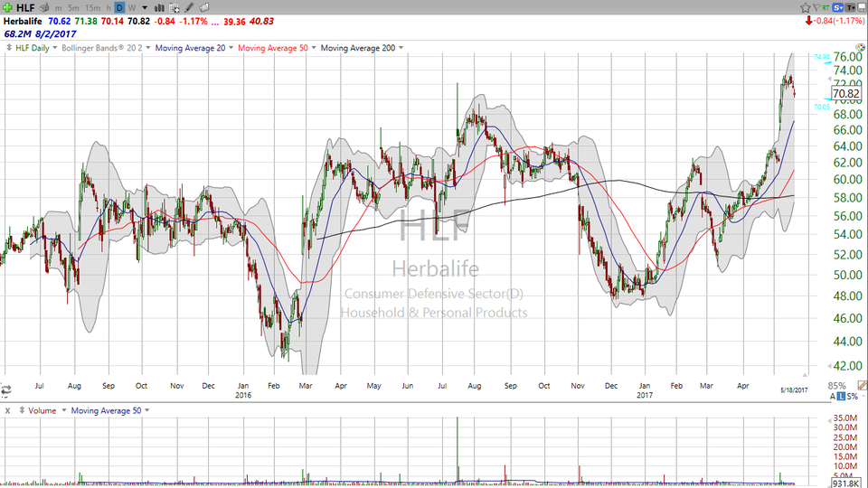Switch to the hourly (h) time frame
This screenshot has height=488, width=868.
coord(109,8)
